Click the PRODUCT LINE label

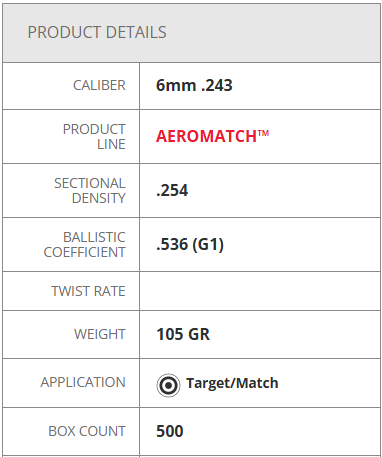tap(94, 137)
